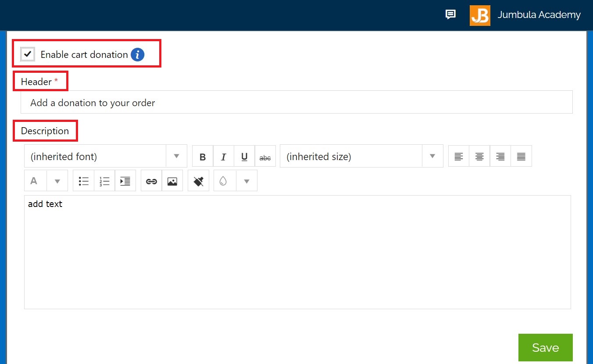Viewport: 593px width, 364px height.
Task: Indent the paragraph
Action: pos(125,181)
